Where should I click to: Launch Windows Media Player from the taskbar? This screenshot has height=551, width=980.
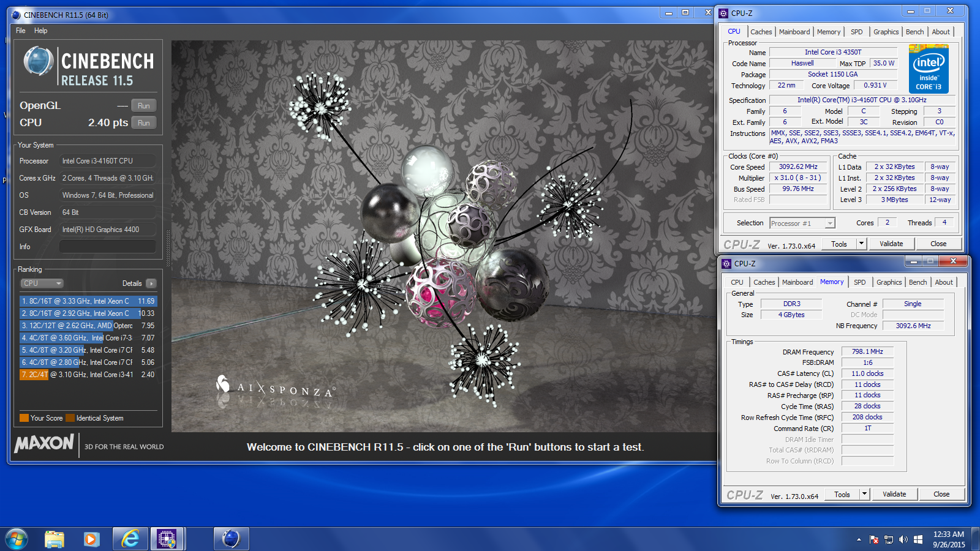[91, 539]
